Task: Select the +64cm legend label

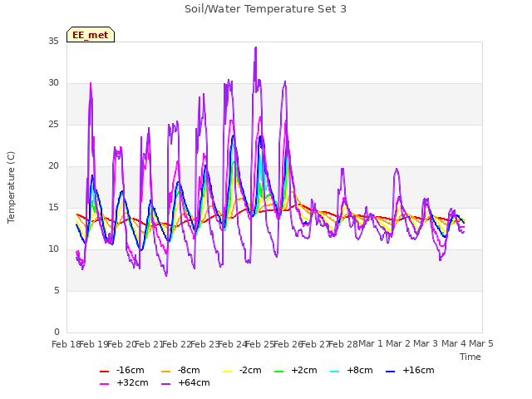Action: (194, 382)
